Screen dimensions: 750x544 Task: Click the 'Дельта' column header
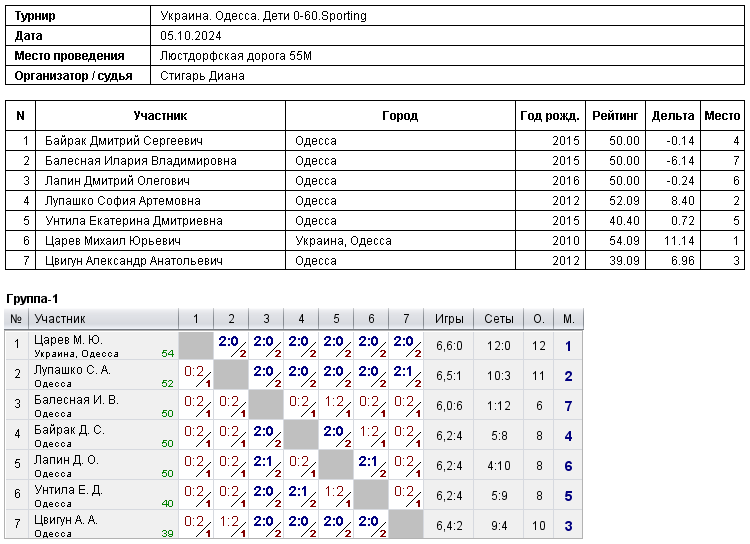673,116
